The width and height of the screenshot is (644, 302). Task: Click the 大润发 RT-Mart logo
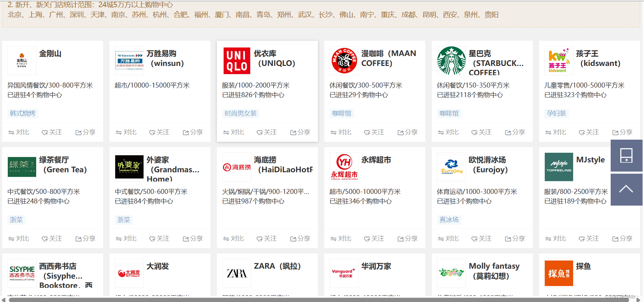tap(129, 273)
